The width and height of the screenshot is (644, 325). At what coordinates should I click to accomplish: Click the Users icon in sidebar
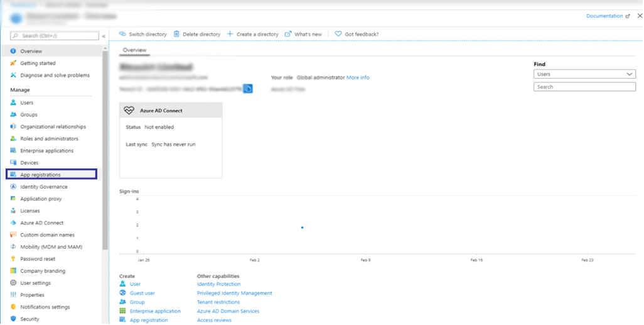(x=13, y=102)
